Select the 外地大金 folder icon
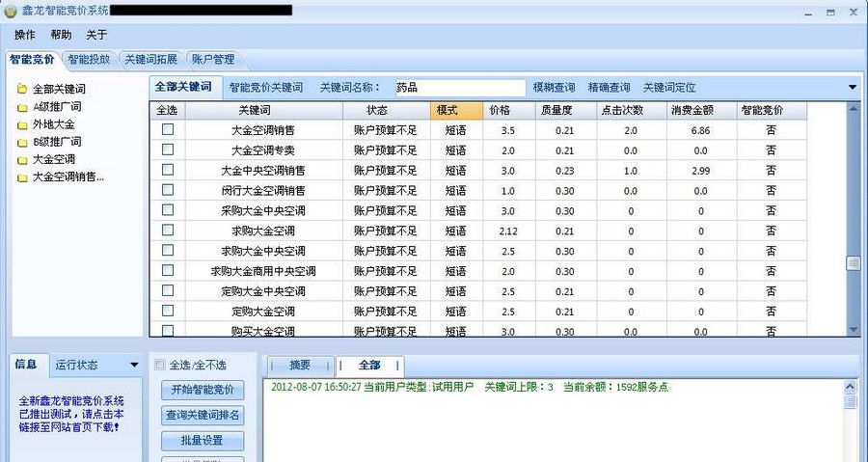 pos(22,125)
